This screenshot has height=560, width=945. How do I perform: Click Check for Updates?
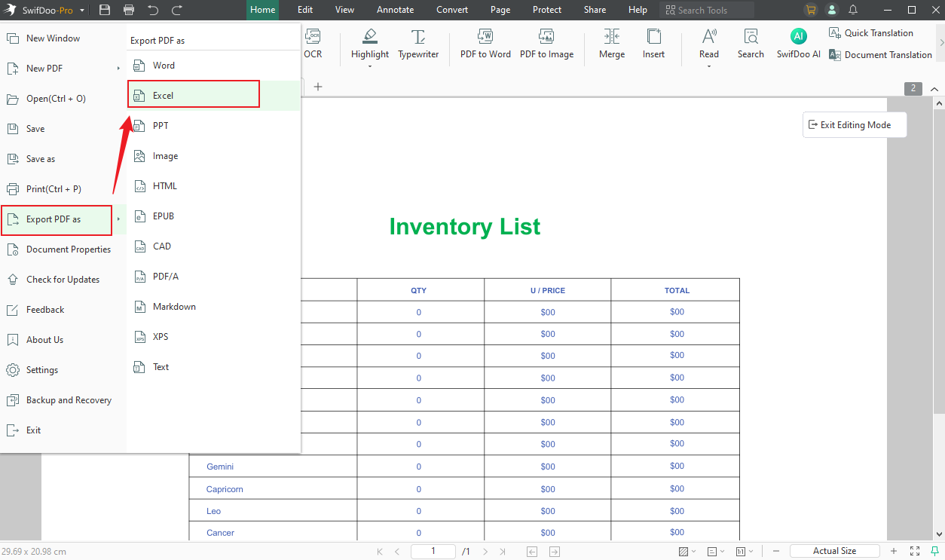click(x=63, y=280)
